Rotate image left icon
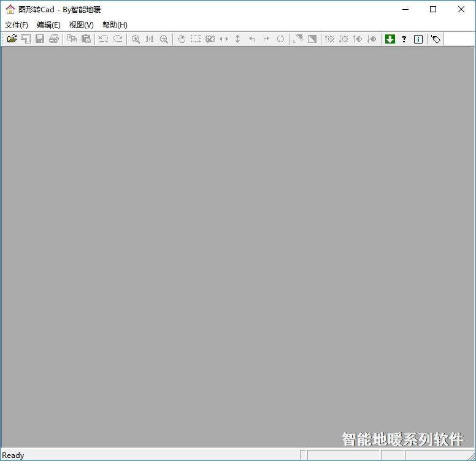Screen dimensions: 476x461 pos(252,39)
